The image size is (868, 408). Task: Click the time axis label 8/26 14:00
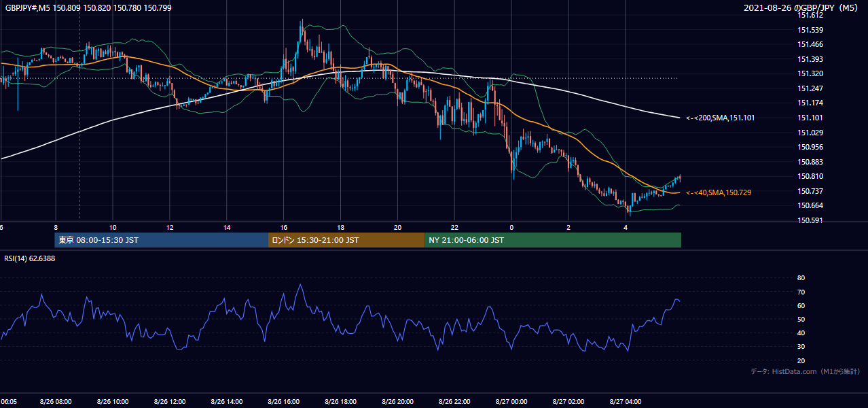point(226,402)
